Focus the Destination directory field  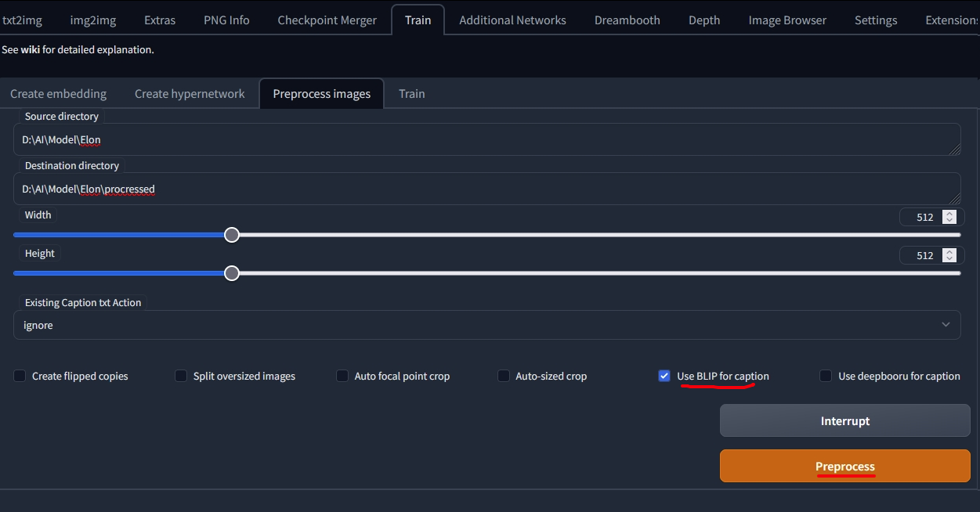pyautogui.click(x=486, y=189)
